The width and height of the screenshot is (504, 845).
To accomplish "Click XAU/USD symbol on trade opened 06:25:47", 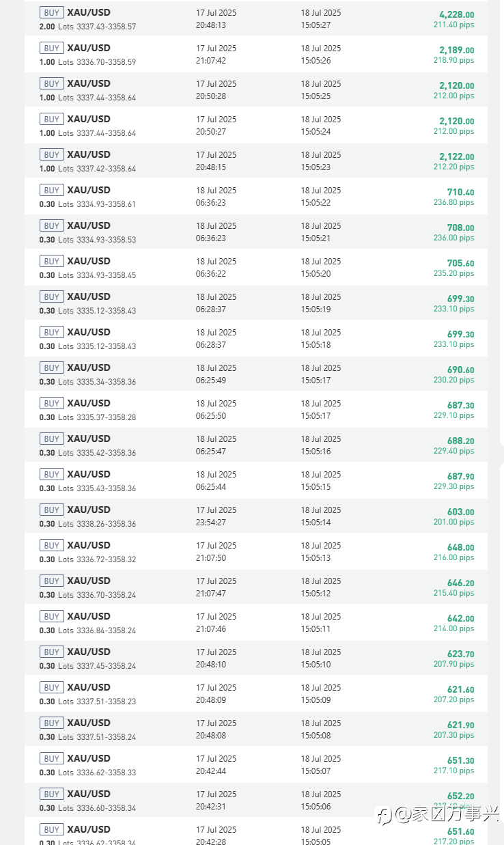I will tap(89, 439).
